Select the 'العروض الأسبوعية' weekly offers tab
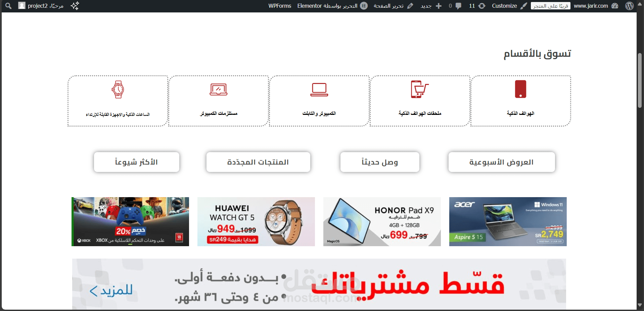The height and width of the screenshot is (311, 644). [x=502, y=162]
